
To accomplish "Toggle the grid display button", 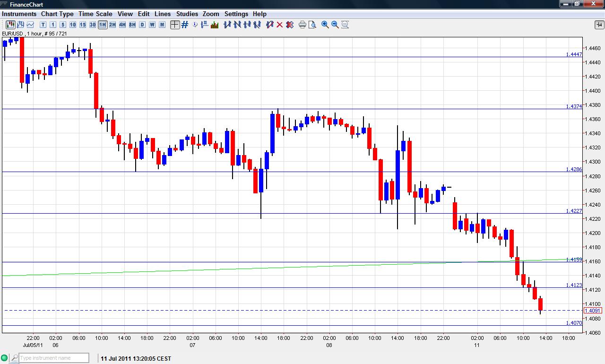I will pyautogui.click(x=185, y=25).
